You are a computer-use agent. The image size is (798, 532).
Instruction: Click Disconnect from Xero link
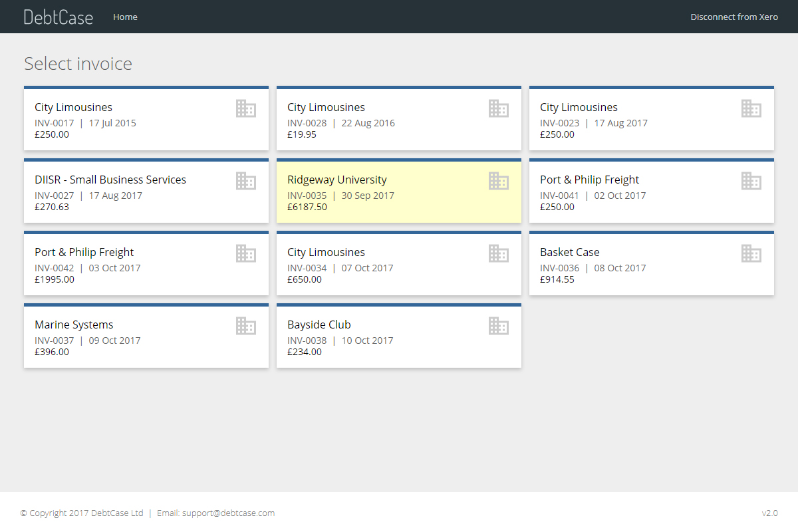point(734,17)
